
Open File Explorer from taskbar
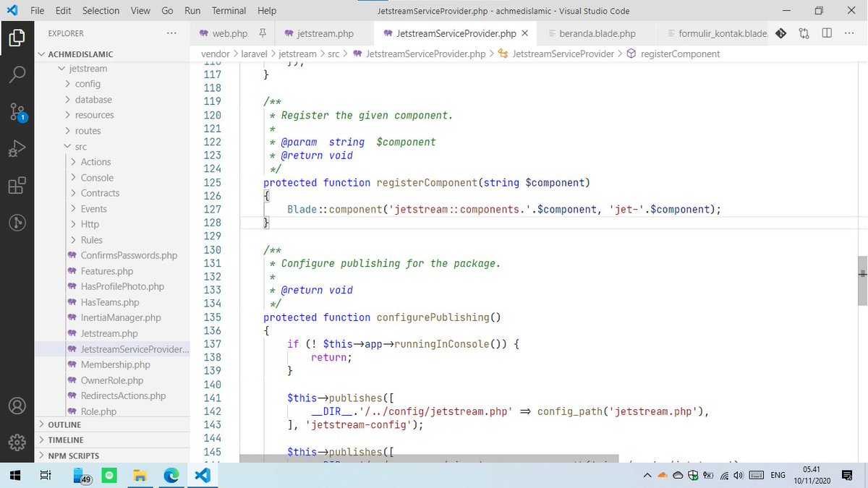coord(140,475)
